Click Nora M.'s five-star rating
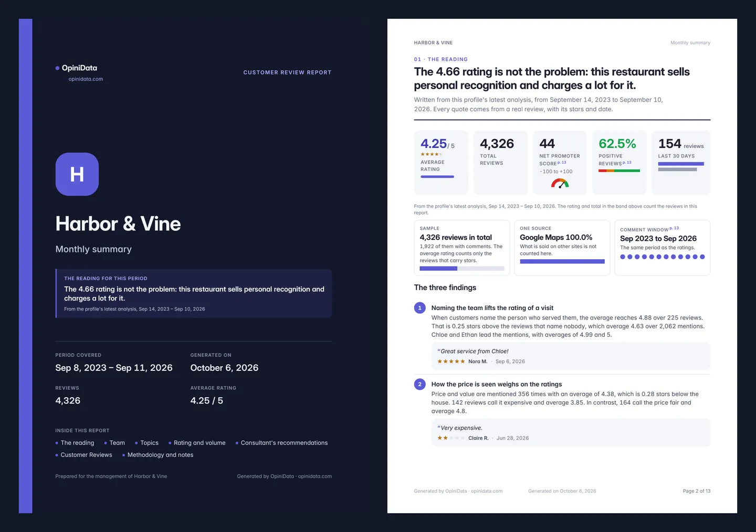Image resolution: width=756 pixels, height=532 pixels. pos(451,361)
